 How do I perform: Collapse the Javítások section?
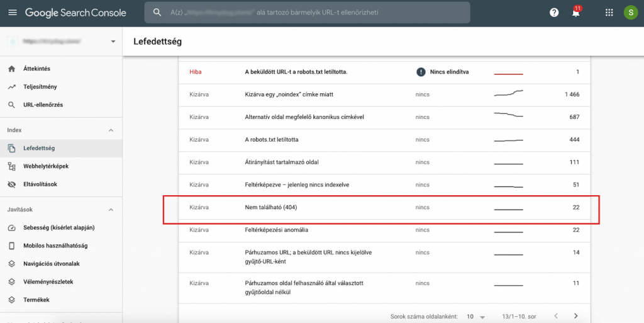click(x=111, y=210)
